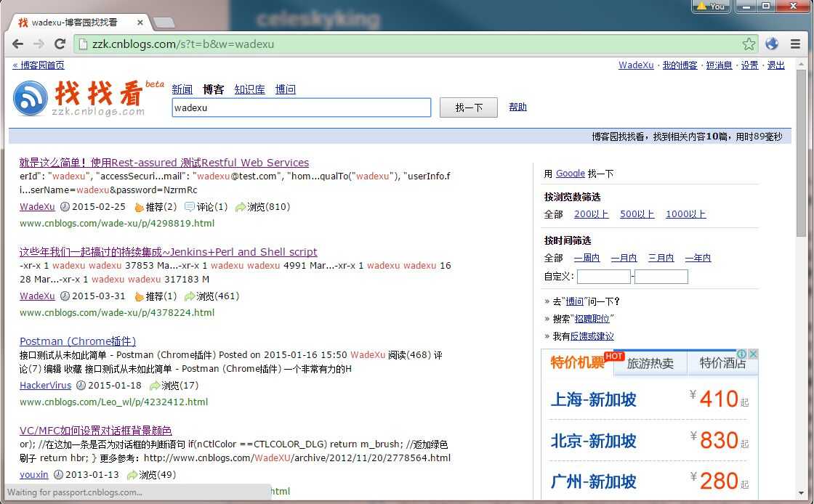Select the wadexu-博客园找找看 tab
This screenshot has height=504, width=814.
click(x=78, y=23)
